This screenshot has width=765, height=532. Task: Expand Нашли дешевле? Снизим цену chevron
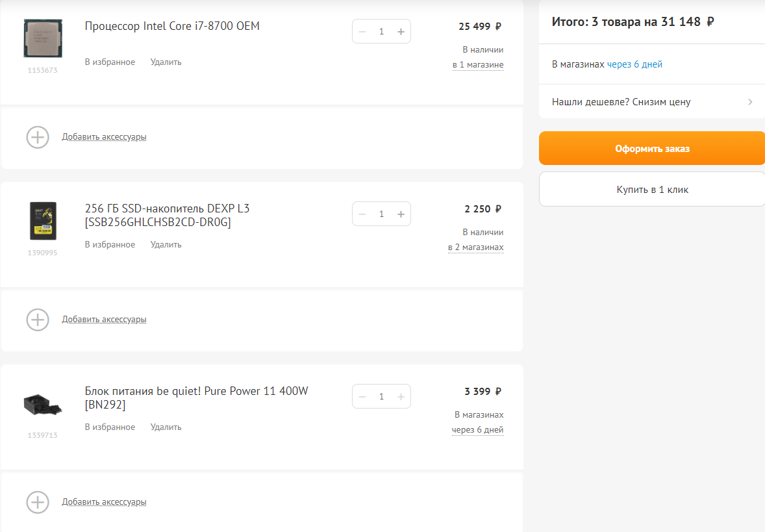pos(750,102)
